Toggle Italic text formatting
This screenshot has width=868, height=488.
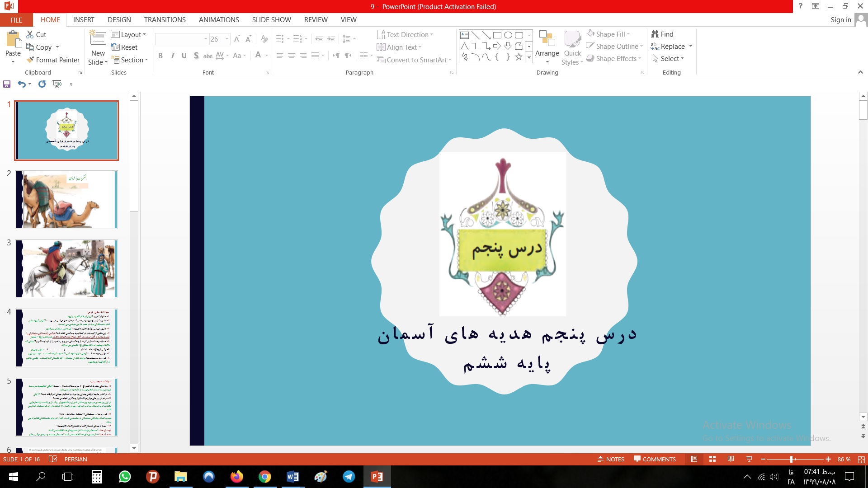click(x=172, y=56)
